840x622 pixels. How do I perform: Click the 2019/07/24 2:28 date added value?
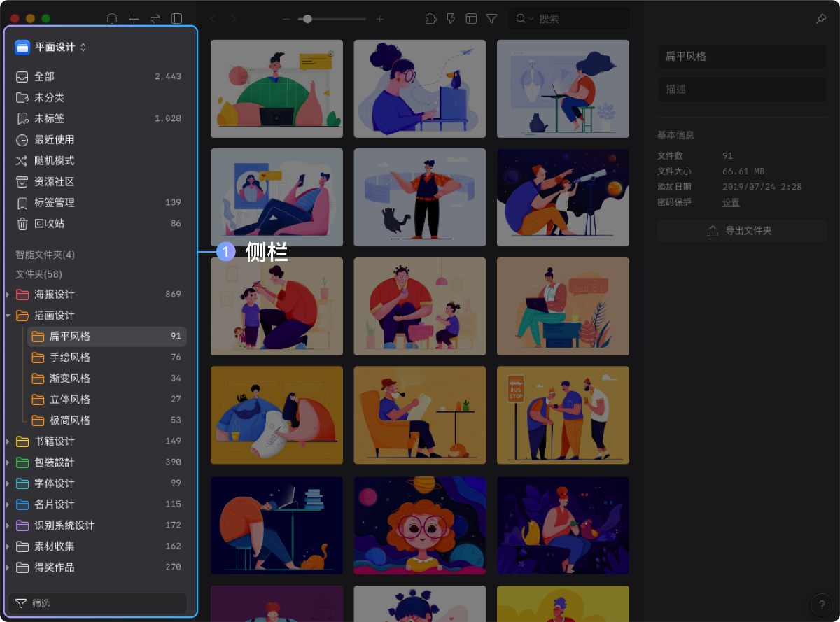(762, 187)
